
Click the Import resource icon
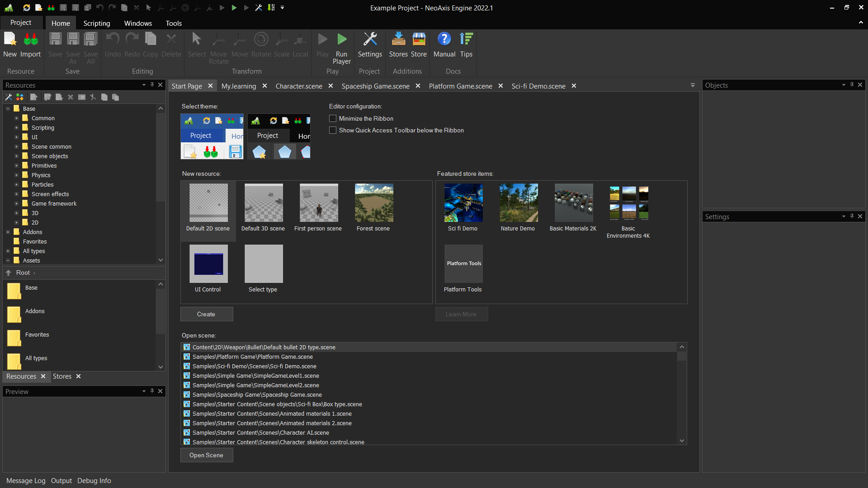click(30, 40)
